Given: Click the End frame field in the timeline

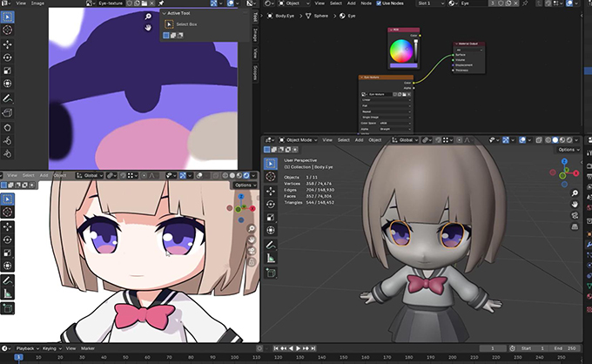Looking at the screenshot, I should tap(565, 347).
